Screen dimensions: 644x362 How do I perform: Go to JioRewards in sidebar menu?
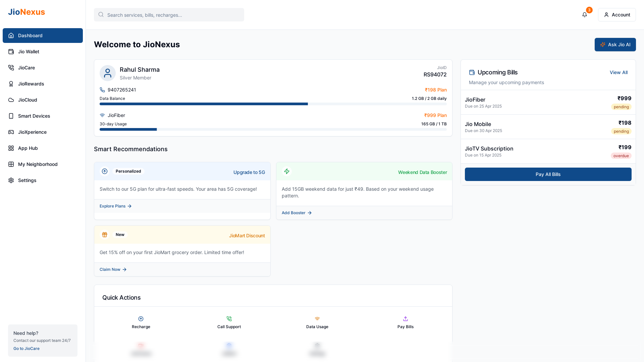(x=43, y=84)
